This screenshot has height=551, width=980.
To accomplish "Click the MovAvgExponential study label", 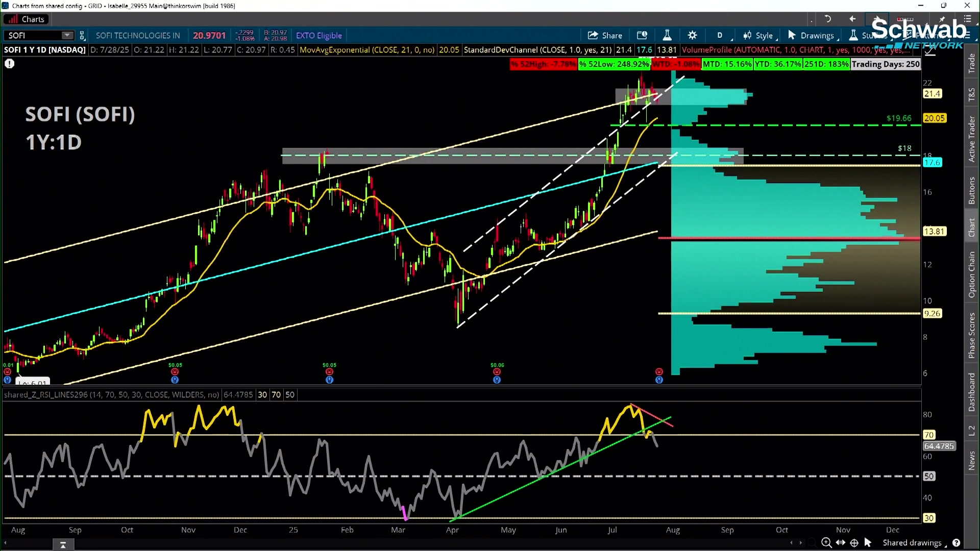I will [367, 49].
